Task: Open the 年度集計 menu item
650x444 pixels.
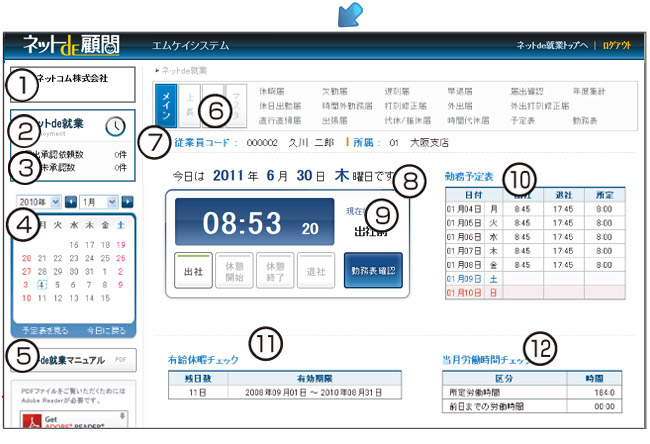Action: point(589,91)
